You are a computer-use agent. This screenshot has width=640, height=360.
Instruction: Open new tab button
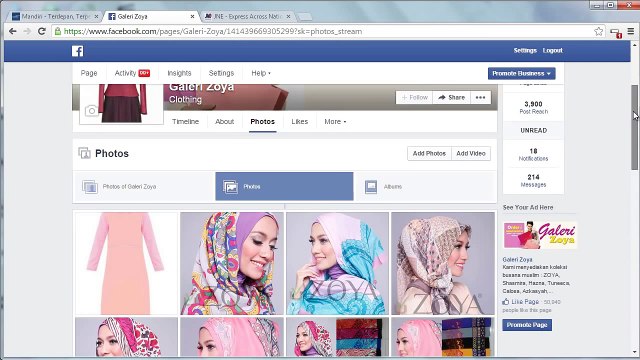(304, 17)
